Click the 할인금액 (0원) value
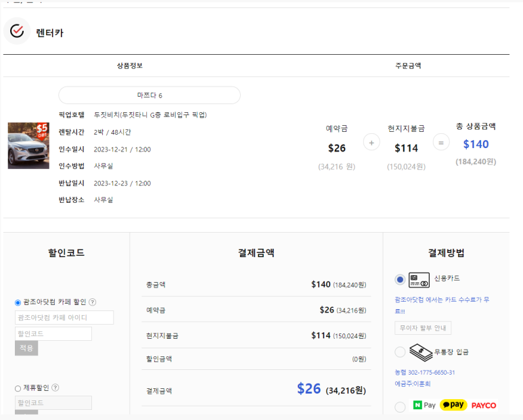This screenshot has width=523, height=420. pos(359,359)
